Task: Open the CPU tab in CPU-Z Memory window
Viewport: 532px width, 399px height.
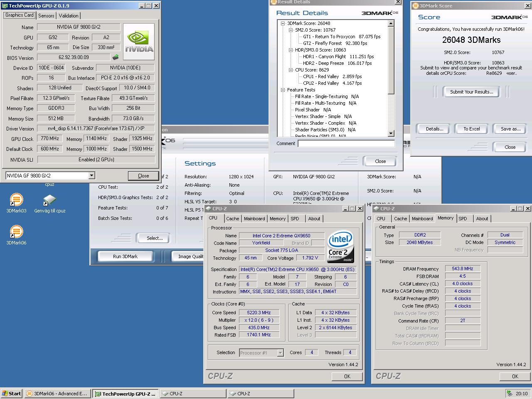Action: click(x=381, y=219)
